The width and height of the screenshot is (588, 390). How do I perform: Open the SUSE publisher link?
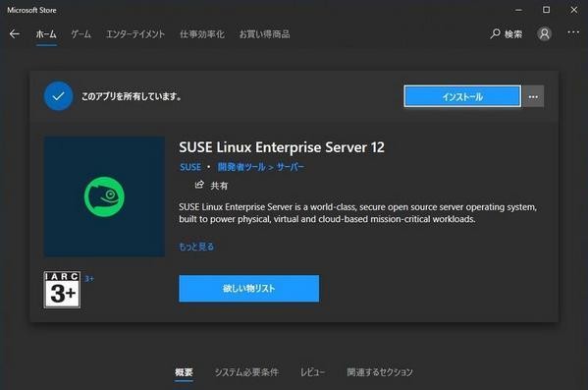pos(190,167)
